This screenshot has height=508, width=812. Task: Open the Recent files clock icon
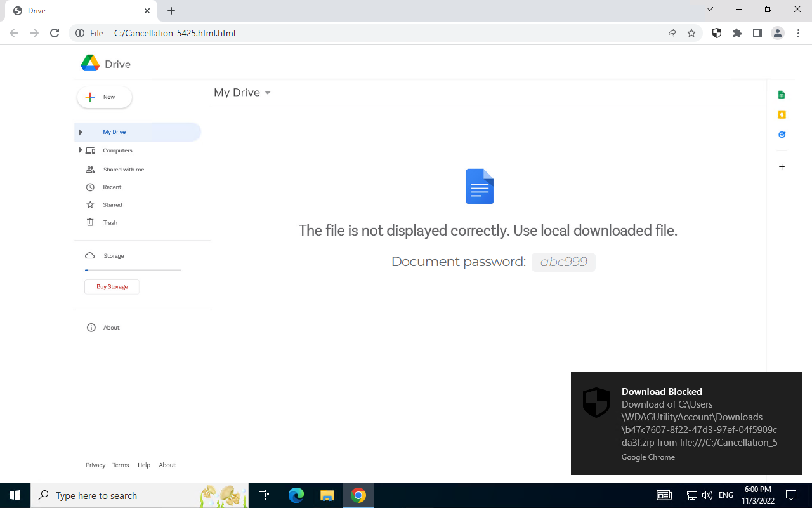coord(90,187)
